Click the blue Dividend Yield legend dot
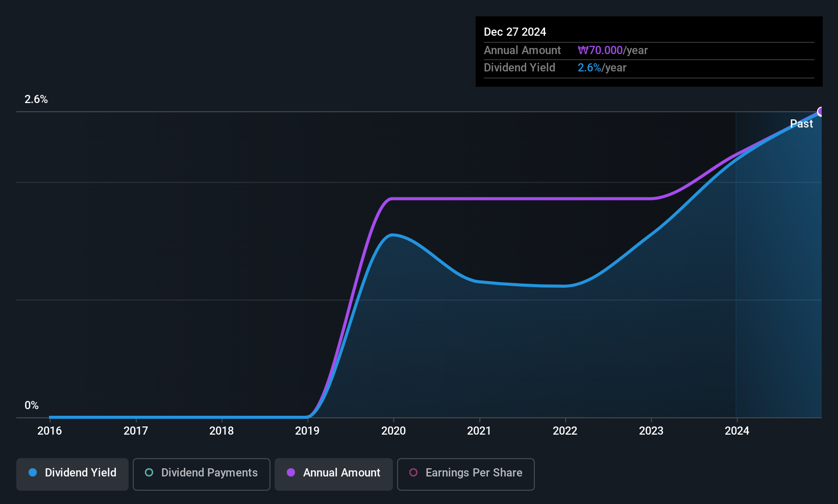This screenshot has height=504, width=838. (33, 472)
